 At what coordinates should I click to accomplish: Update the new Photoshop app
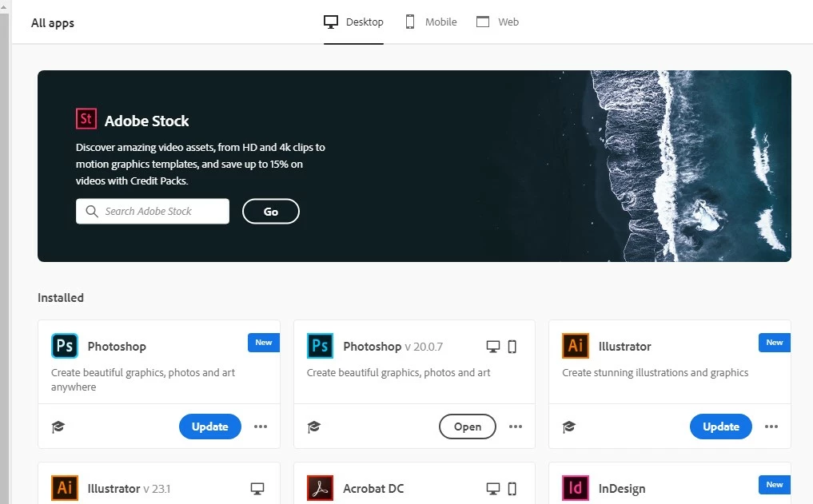coord(210,427)
